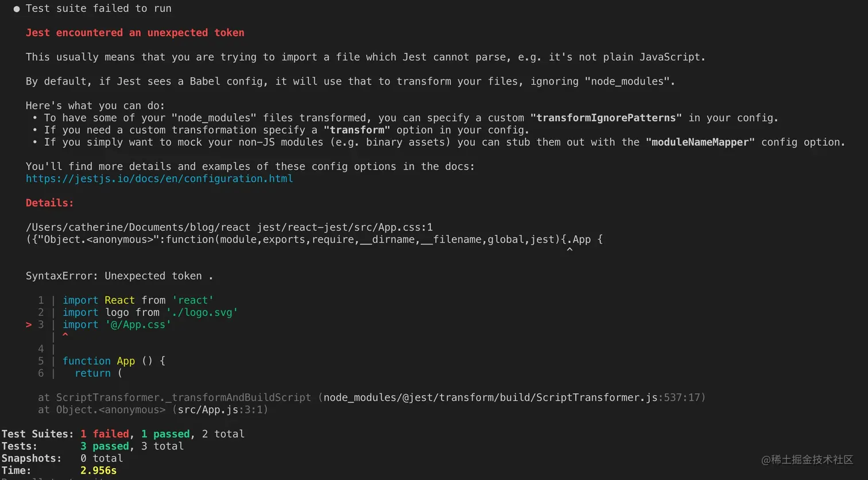Click the 'Object.<anonymous>' function wrapper line
Image resolution: width=868 pixels, height=480 pixels.
tap(314, 239)
